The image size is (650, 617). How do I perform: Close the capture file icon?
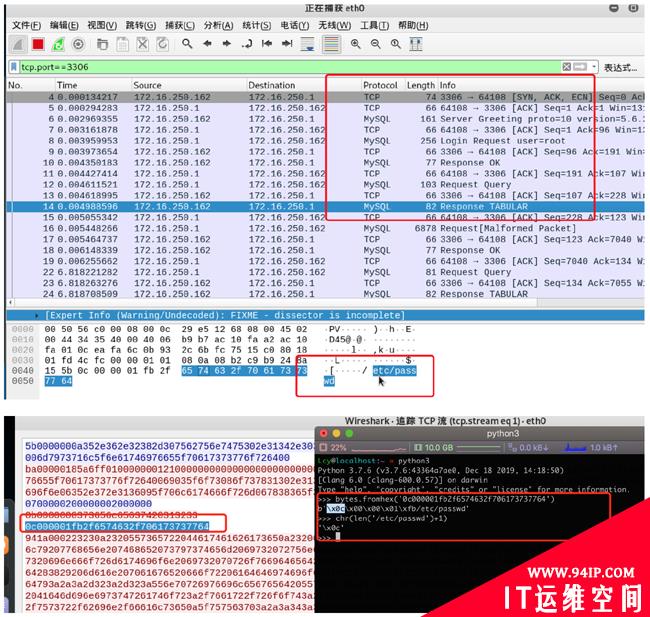[x=143, y=44]
